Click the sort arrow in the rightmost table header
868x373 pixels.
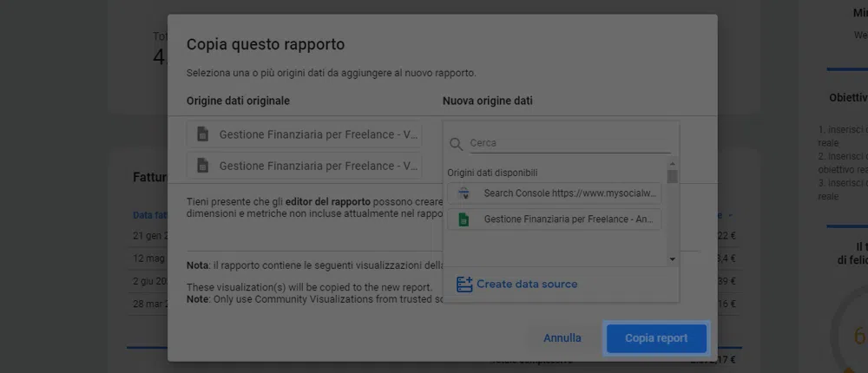(730, 215)
